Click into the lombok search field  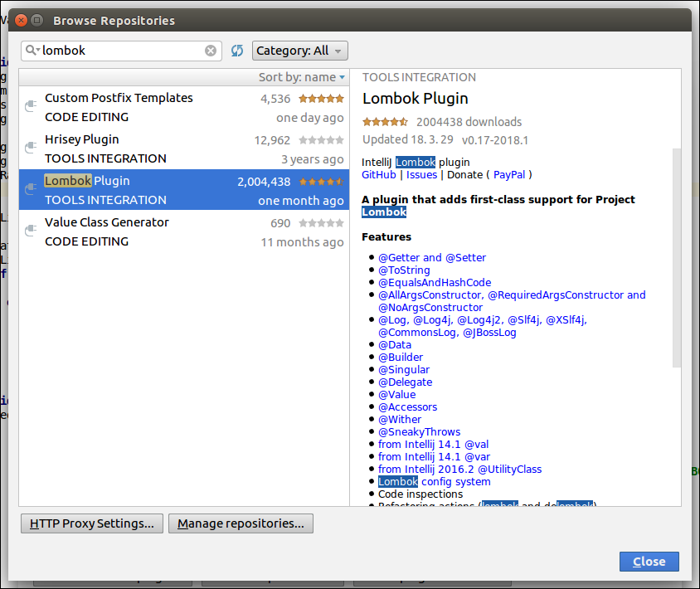pos(121,51)
